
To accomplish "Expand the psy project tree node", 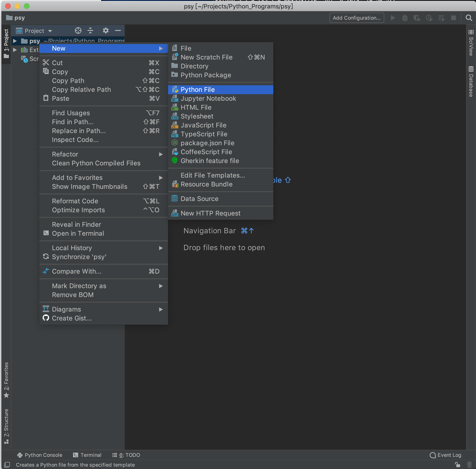I will tap(15, 41).
